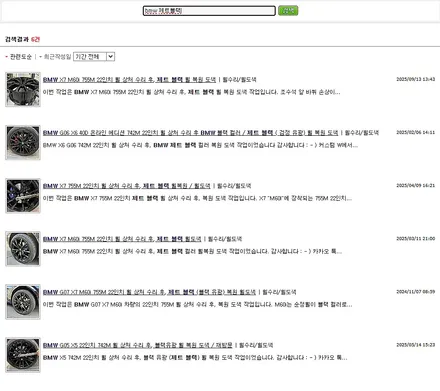Open the title ending '제트 블랙 휠도색' dated 2025/03/11
Viewport: 440px width, 391px height.
coord(122,239)
